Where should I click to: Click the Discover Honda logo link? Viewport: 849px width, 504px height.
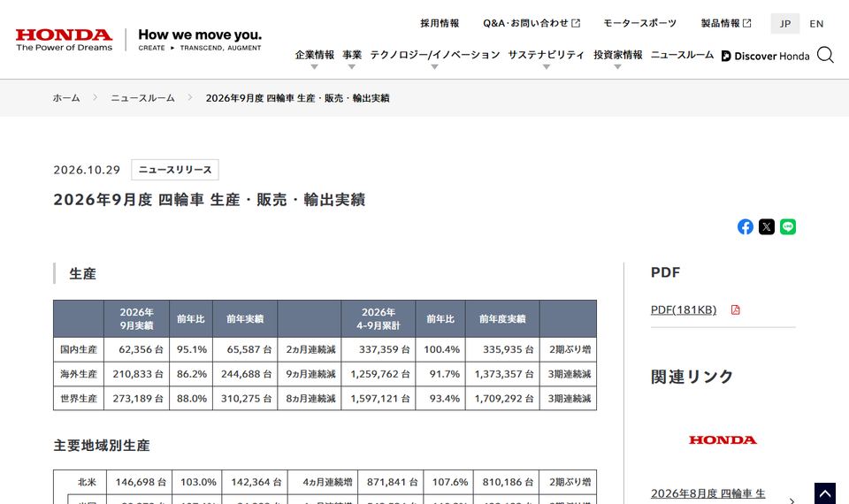click(x=765, y=56)
